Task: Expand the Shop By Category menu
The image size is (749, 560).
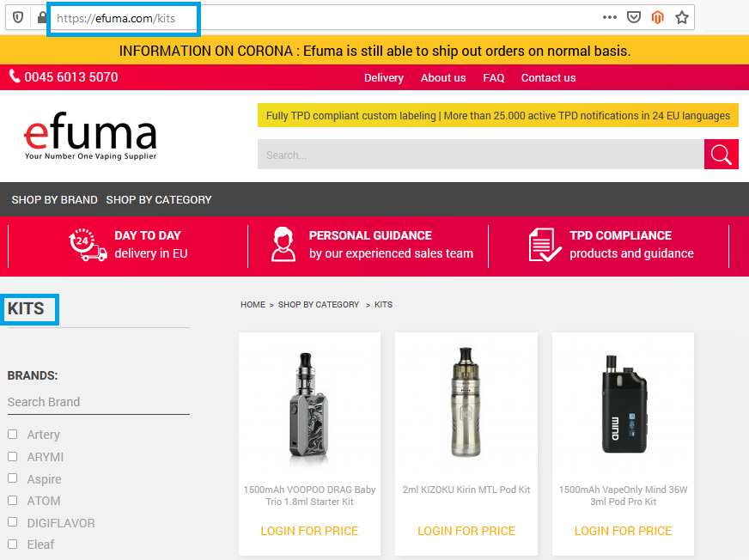Action: tap(159, 199)
